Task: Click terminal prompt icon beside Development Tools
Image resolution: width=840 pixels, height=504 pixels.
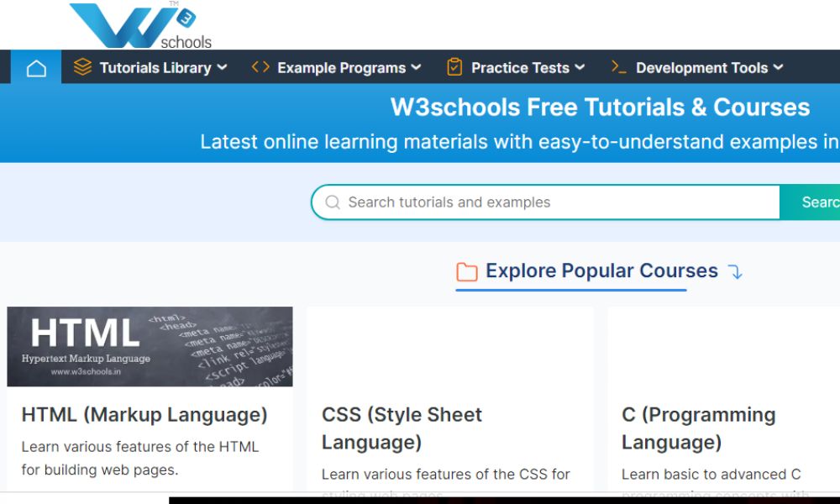Action: pyautogui.click(x=619, y=67)
